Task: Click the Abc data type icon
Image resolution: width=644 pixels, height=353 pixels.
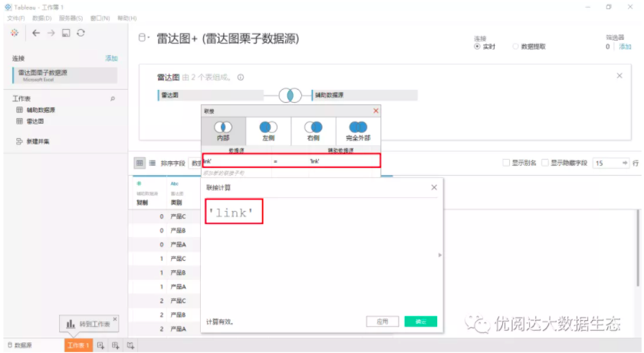Action: click(175, 183)
